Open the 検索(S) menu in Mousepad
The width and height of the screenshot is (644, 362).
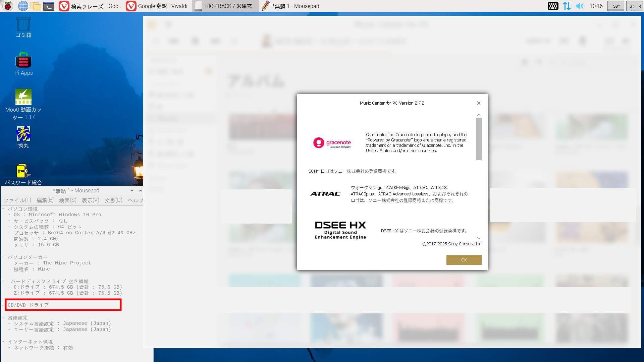click(67, 200)
